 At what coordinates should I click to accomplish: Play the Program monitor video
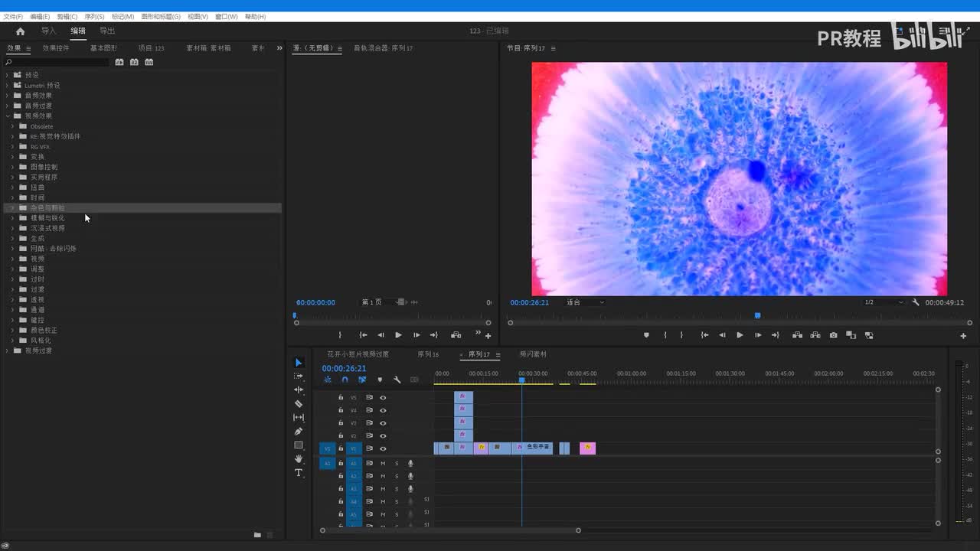740,335
